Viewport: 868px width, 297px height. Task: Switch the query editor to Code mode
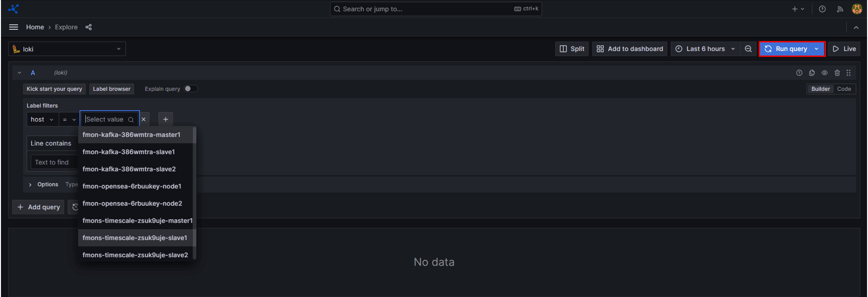tap(844, 89)
